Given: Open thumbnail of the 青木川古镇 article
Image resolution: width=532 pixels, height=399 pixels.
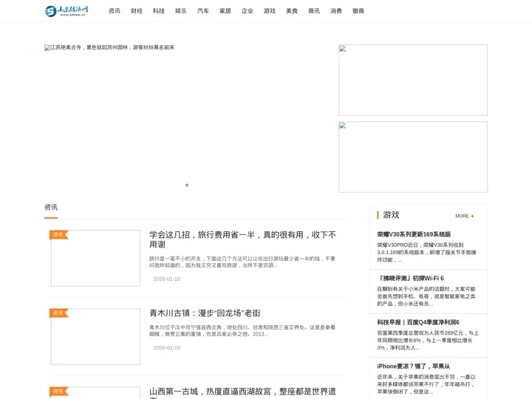Looking at the screenshot, I should [95, 337].
